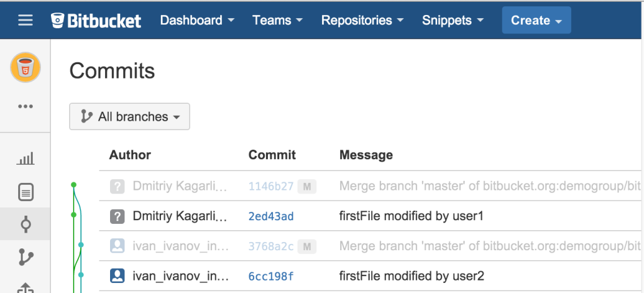Click the Dmitriy Kagarli author name on 2ed43ad
The height and width of the screenshot is (293, 644).
click(179, 217)
